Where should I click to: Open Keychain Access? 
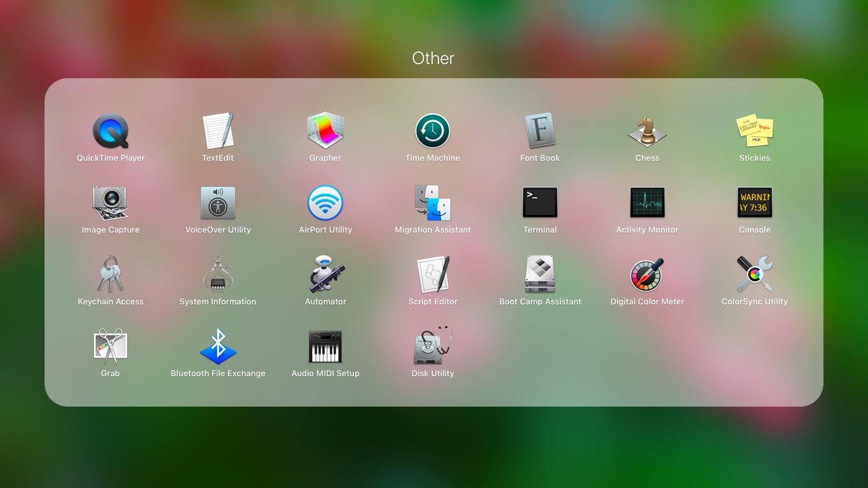point(111,274)
